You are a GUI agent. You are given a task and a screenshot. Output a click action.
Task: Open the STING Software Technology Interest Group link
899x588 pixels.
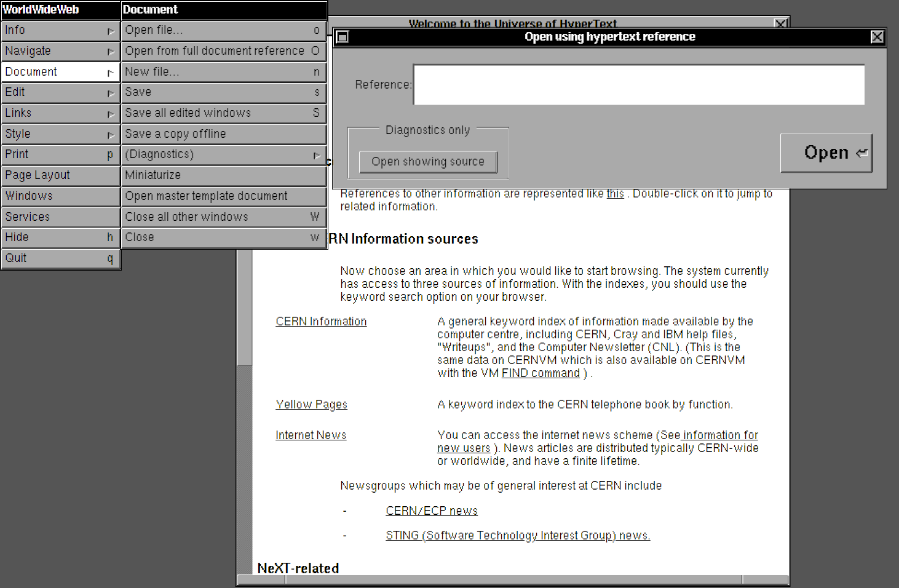518,536
